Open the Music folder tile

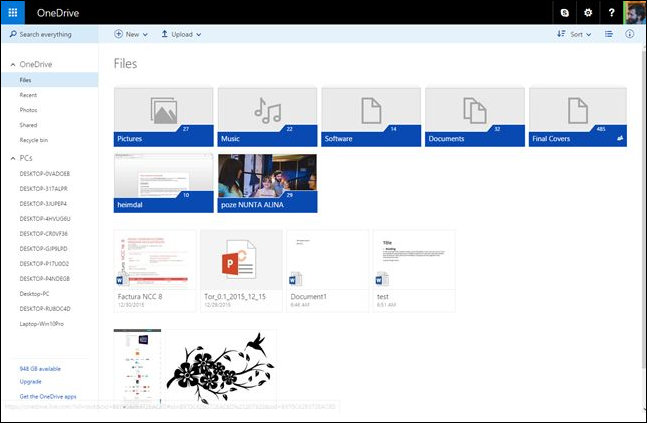click(x=267, y=117)
